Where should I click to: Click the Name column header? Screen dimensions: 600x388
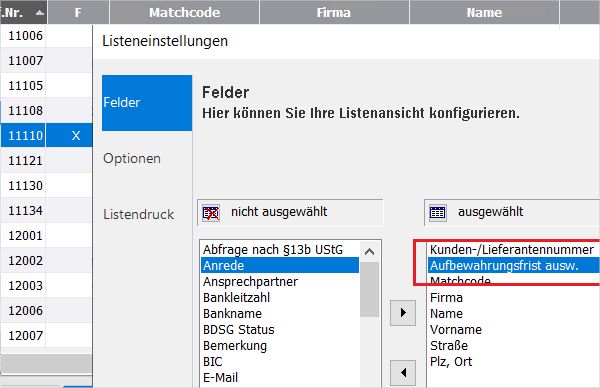click(484, 12)
